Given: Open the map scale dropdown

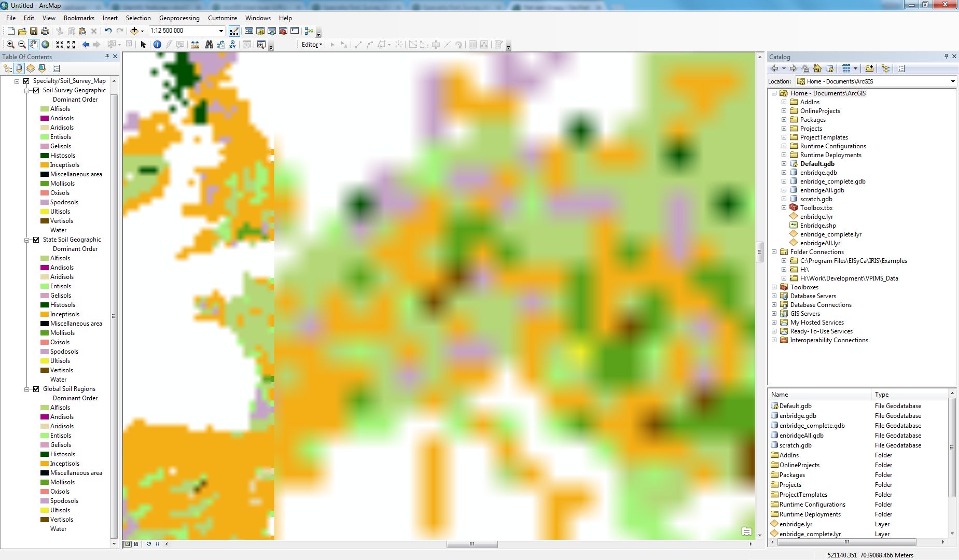Looking at the screenshot, I should click(x=221, y=31).
